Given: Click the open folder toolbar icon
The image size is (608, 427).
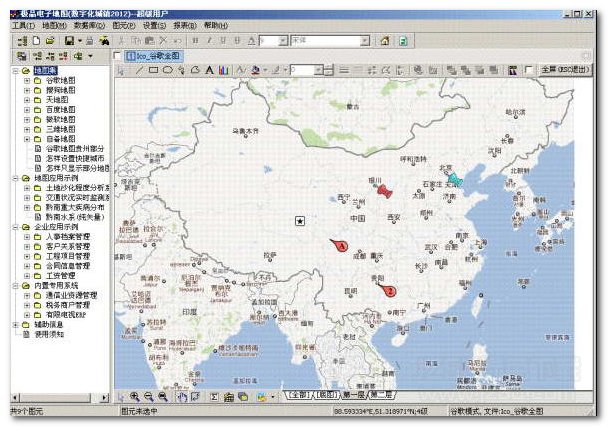Looking at the screenshot, I should click(x=50, y=40).
